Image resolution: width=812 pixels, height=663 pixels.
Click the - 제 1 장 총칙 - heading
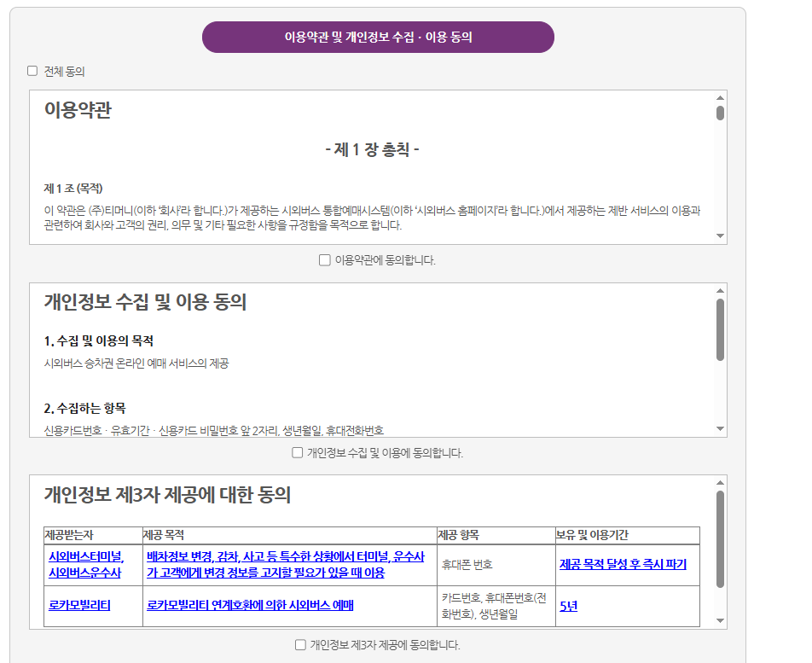click(x=372, y=149)
